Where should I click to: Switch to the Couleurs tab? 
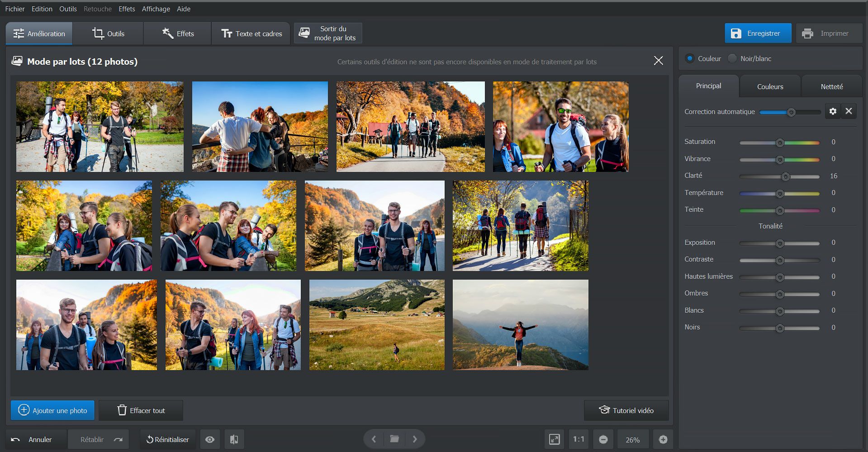tap(770, 86)
